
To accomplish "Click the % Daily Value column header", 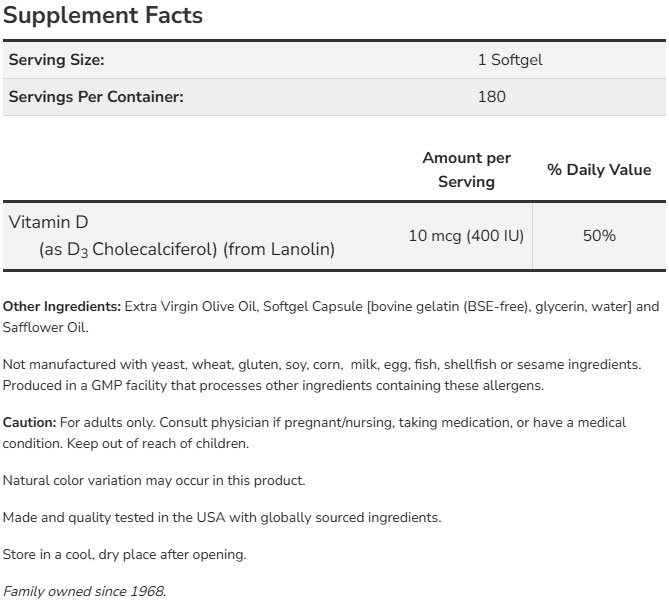I will click(599, 170).
